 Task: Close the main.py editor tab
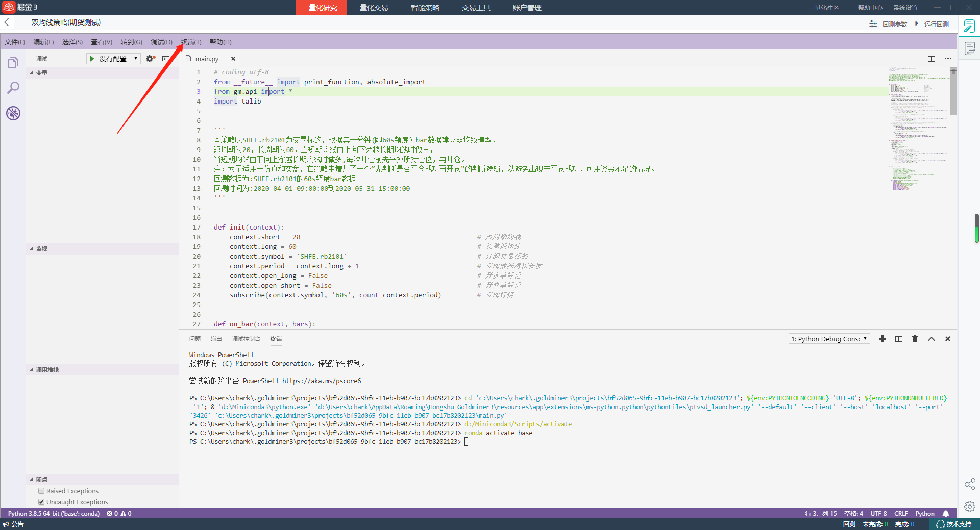(x=233, y=59)
